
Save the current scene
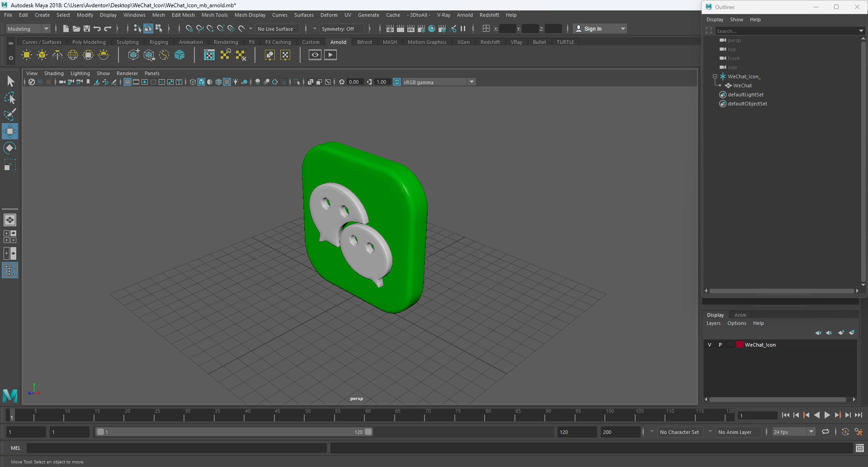[x=87, y=29]
